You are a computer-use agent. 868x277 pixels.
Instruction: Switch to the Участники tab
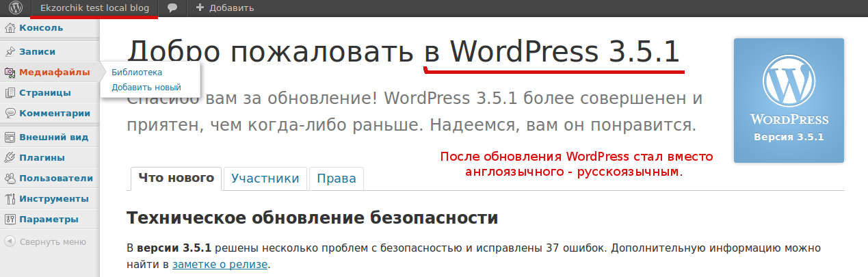pyautogui.click(x=265, y=179)
